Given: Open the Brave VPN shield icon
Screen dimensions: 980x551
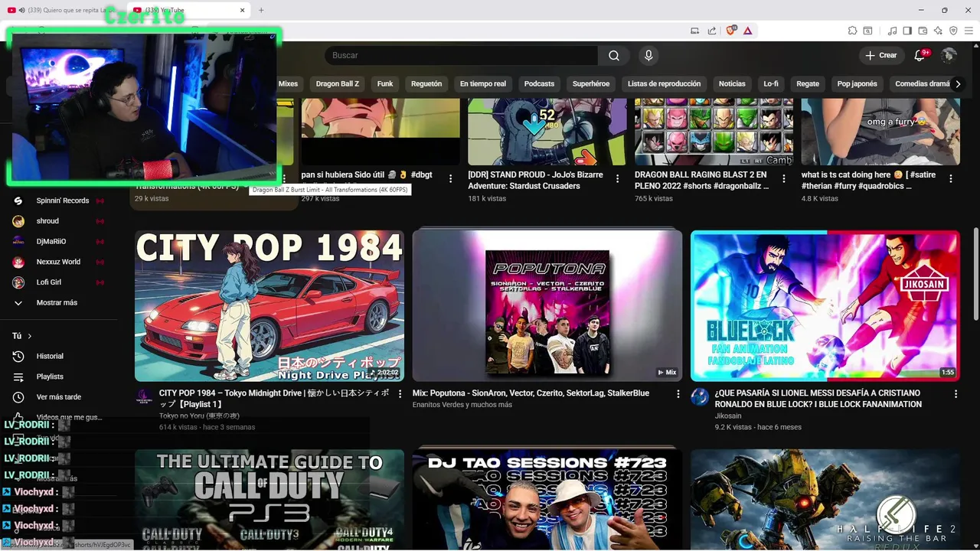Looking at the screenshot, I should (953, 31).
